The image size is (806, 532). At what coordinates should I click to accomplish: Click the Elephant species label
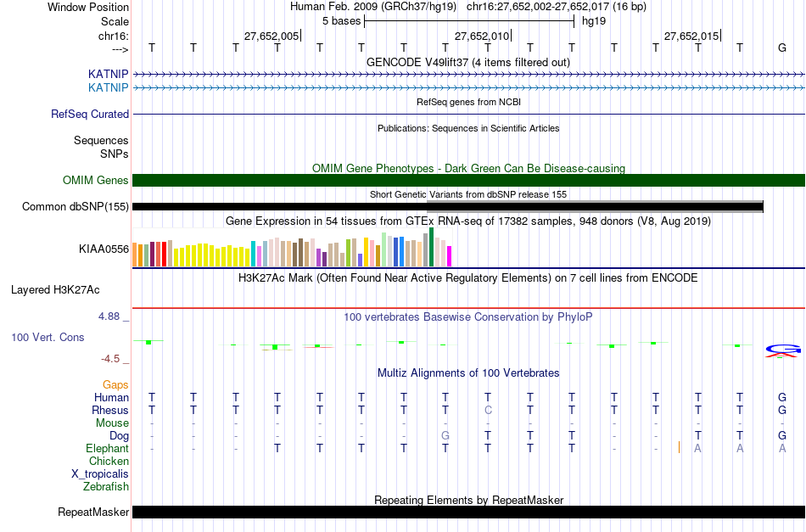(x=107, y=449)
